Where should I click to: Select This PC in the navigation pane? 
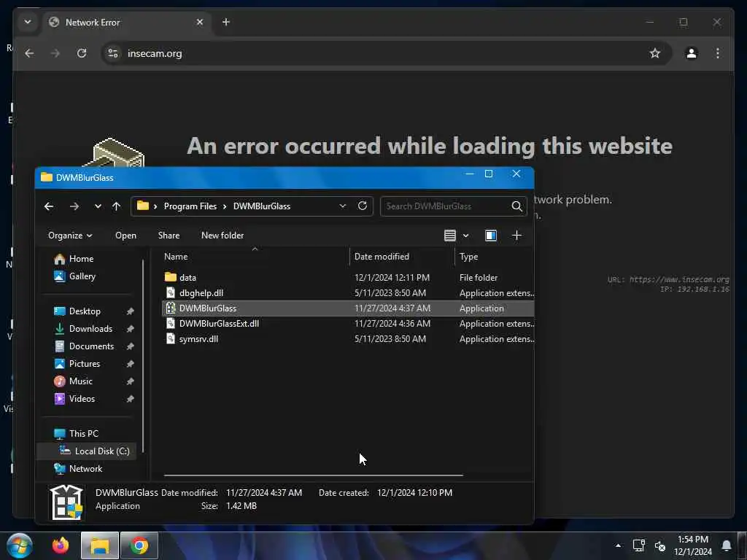(x=76, y=433)
